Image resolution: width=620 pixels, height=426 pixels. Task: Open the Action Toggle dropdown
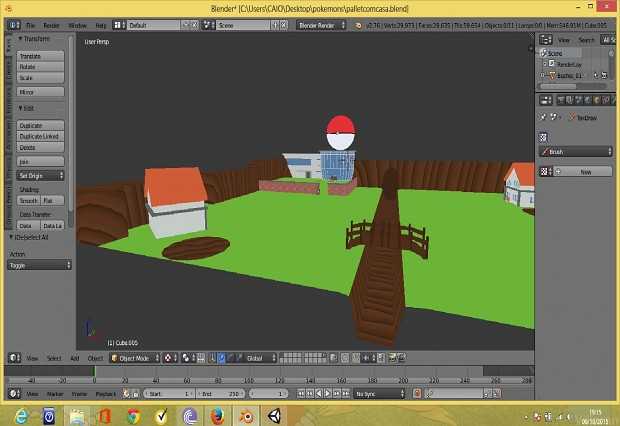[40, 265]
